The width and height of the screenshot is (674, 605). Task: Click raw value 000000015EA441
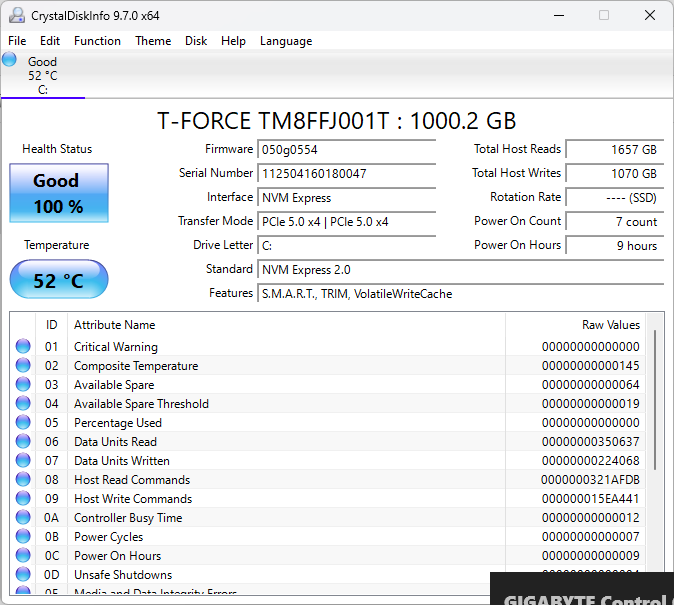click(590, 498)
